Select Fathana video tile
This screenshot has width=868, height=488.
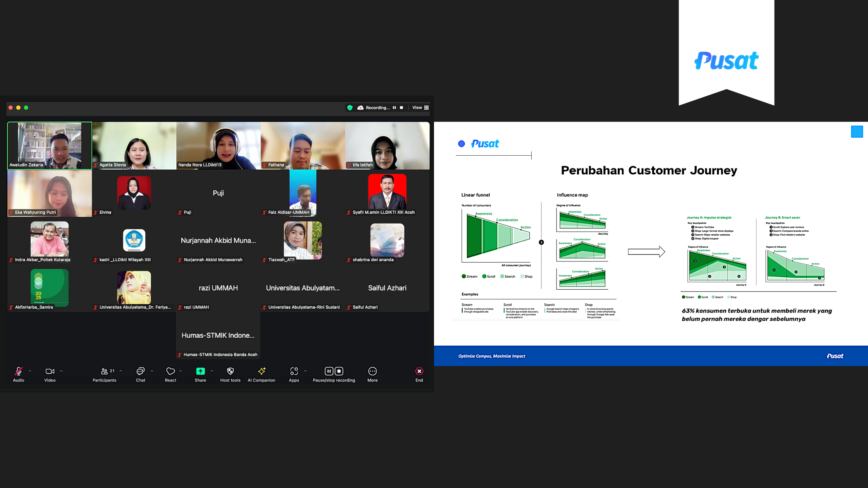coord(303,146)
